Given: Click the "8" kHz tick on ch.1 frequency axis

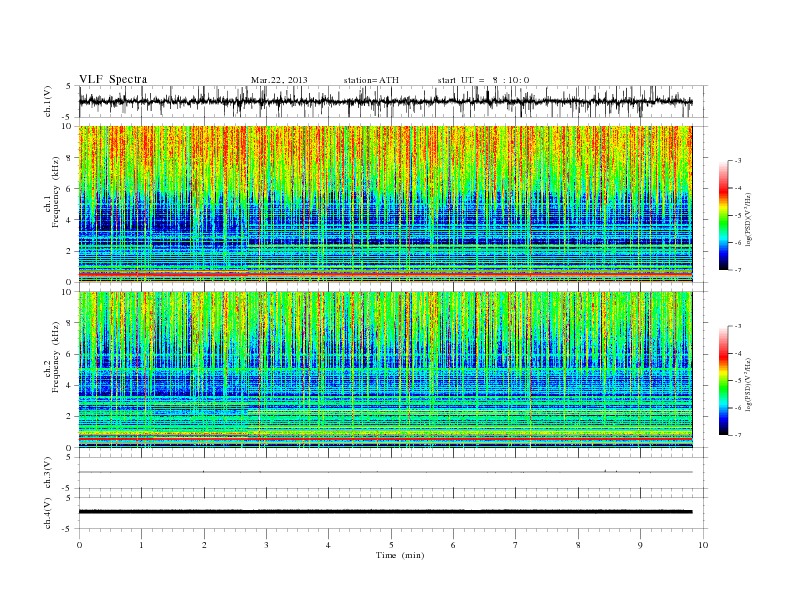Looking at the screenshot, I should [70, 158].
